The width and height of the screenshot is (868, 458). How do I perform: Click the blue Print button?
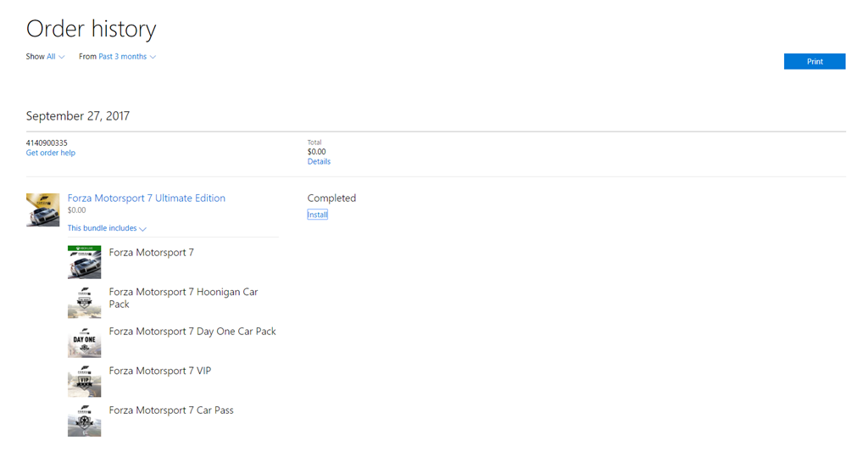coord(815,61)
